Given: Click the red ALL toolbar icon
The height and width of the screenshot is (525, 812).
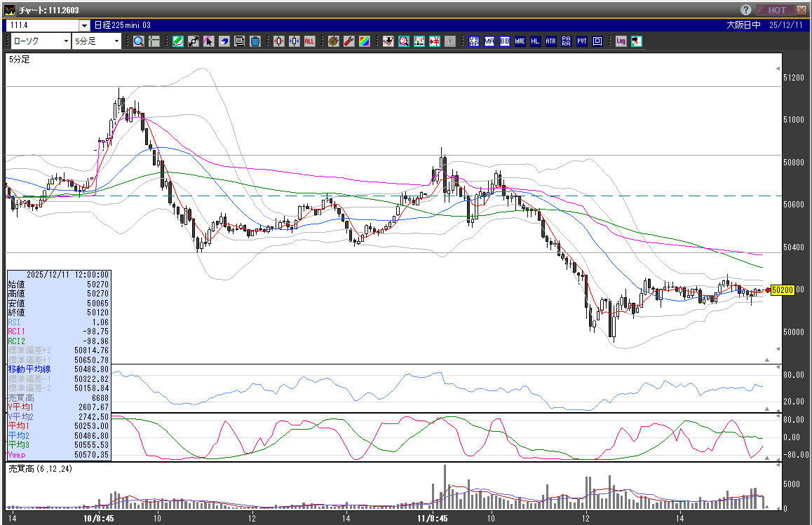Looking at the screenshot, I should [x=309, y=41].
